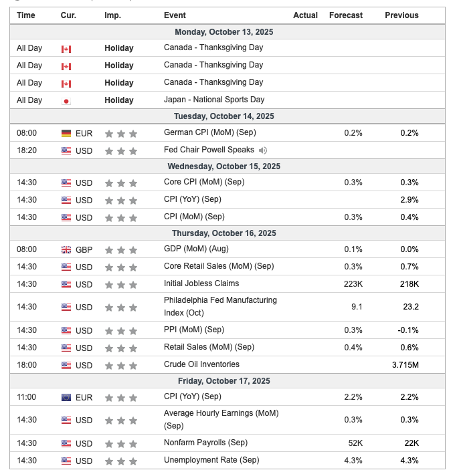Click the EU flag in the CPI (YoY) Friday row

coord(66,398)
